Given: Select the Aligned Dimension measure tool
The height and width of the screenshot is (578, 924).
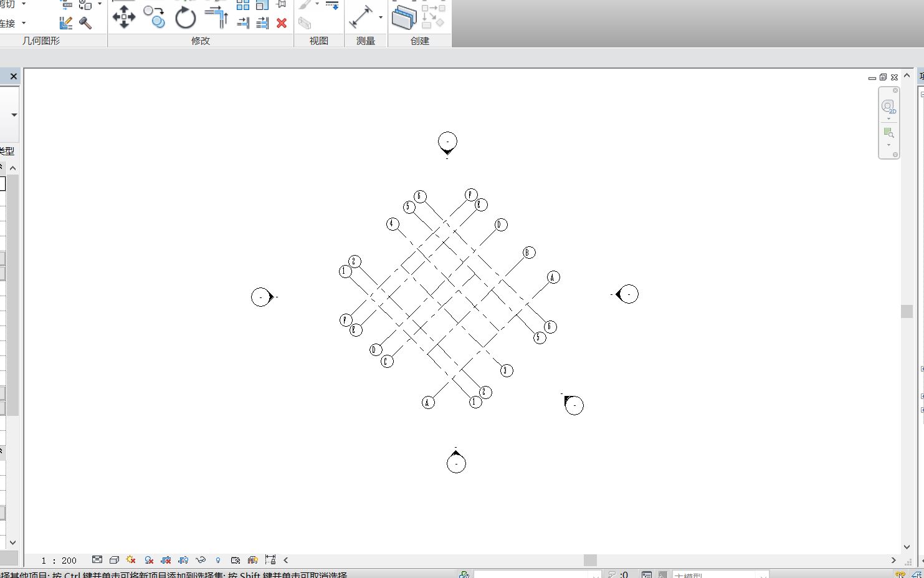Looking at the screenshot, I should [361, 17].
